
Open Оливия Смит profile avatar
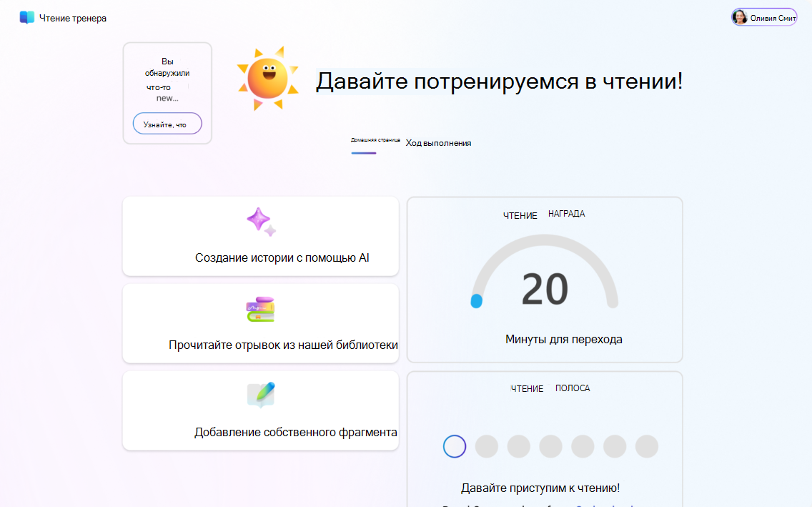tap(740, 18)
